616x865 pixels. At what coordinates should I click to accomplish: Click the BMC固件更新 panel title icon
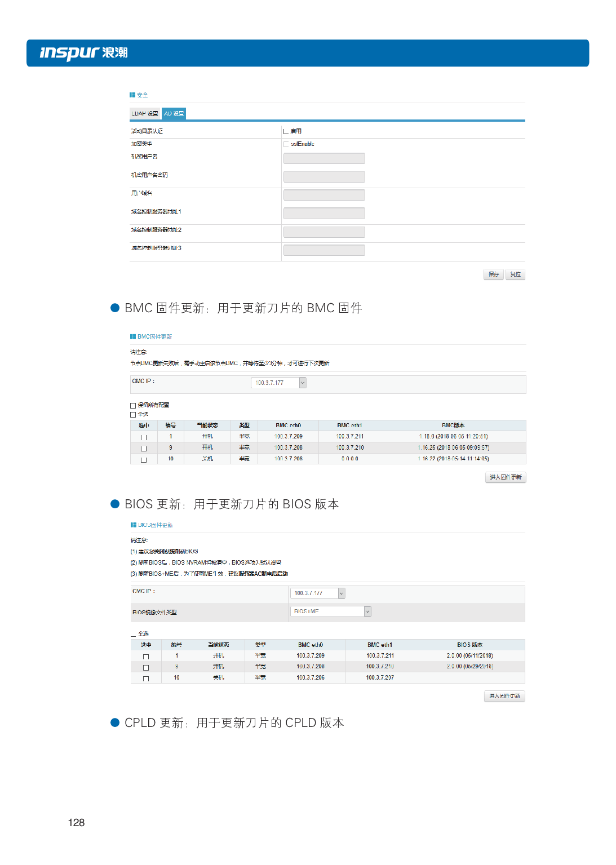click(x=133, y=337)
